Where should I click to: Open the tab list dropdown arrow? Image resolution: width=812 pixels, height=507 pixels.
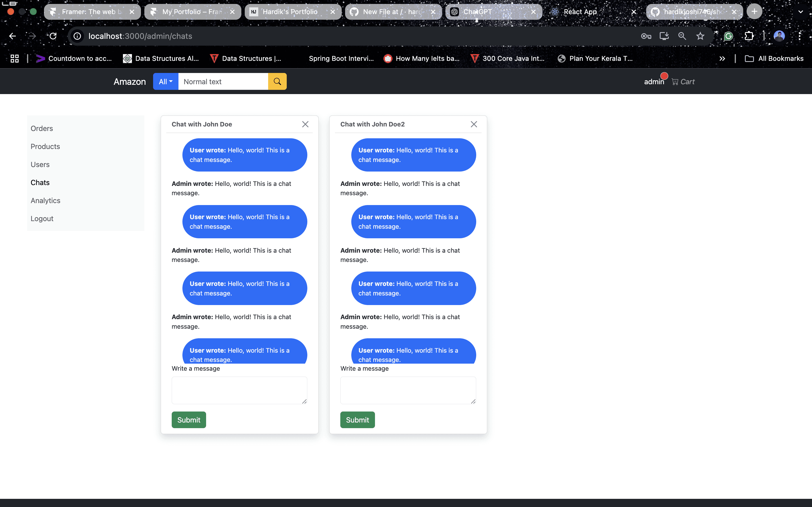(801, 12)
